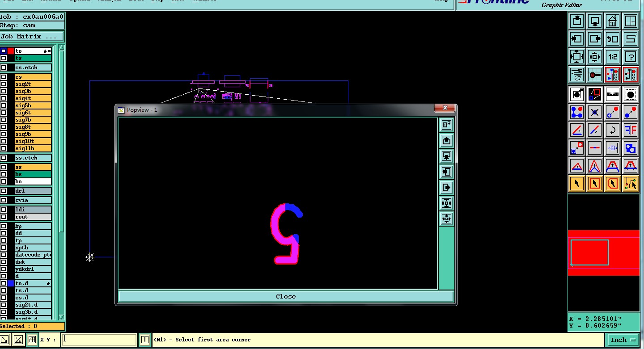Click the dimension spacing measure icon
Image resolution: width=644 pixels, height=349 pixels.
[x=613, y=148]
